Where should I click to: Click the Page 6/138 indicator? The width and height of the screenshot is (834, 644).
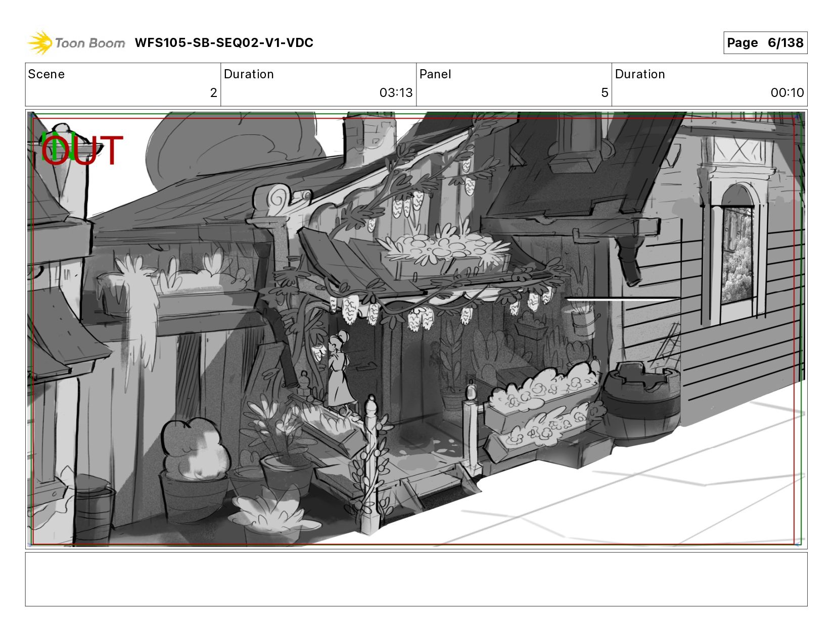(x=765, y=43)
